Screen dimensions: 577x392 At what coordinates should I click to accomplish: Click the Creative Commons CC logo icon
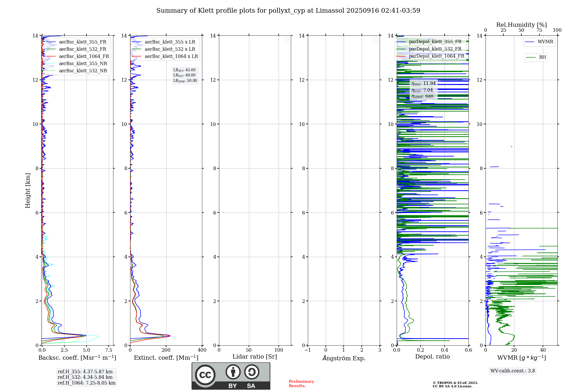coord(205,375)
